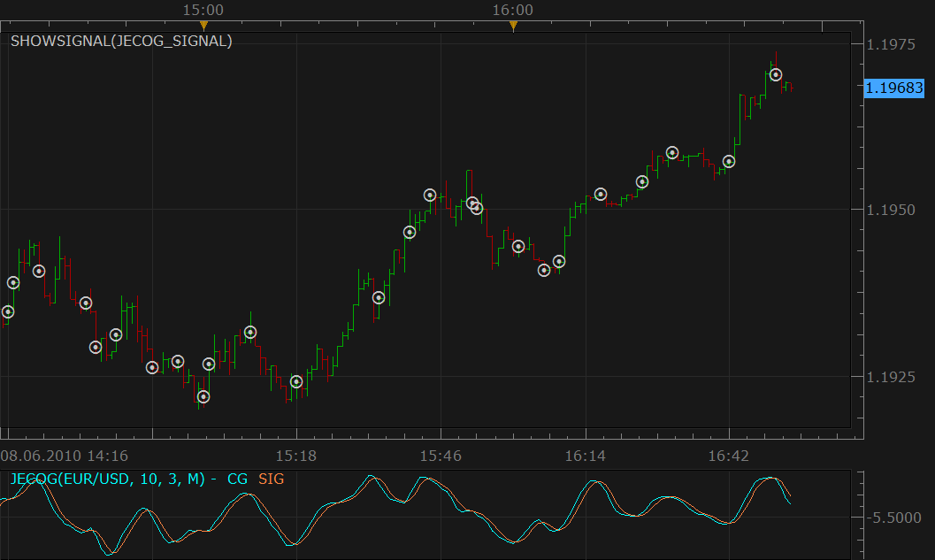Click the orange marker at 16:00

tap(513, 25)
